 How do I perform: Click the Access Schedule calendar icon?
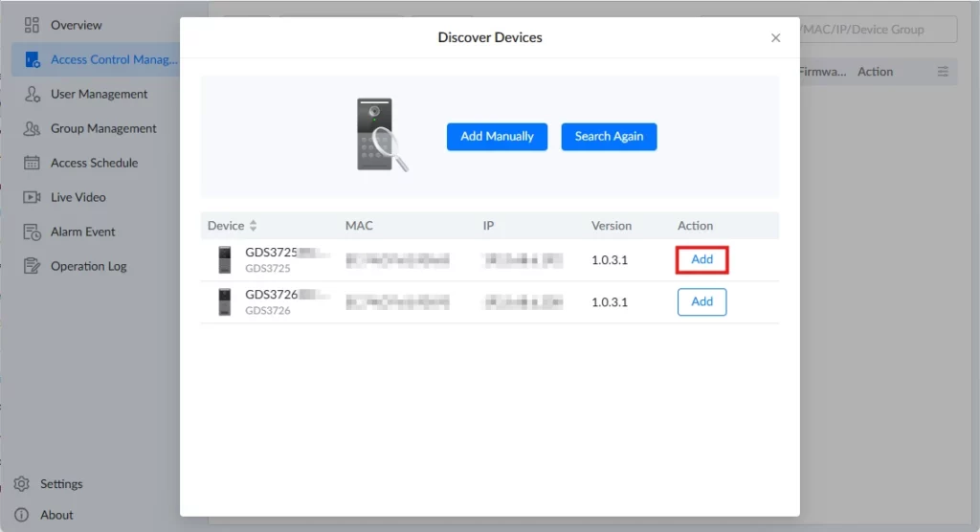pyautogui.click(x=32, y=163)
